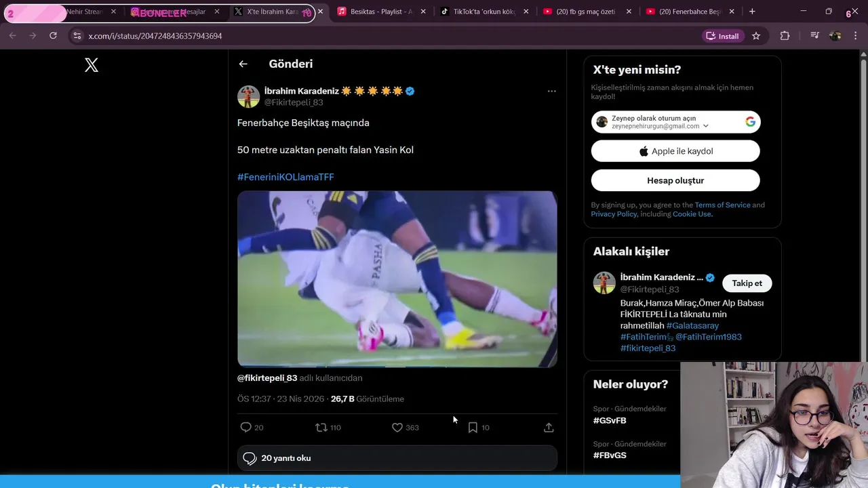Open 20 yanıtı oku replies button
The width and height of the screenshot is (868, 488).
point(397,458)
